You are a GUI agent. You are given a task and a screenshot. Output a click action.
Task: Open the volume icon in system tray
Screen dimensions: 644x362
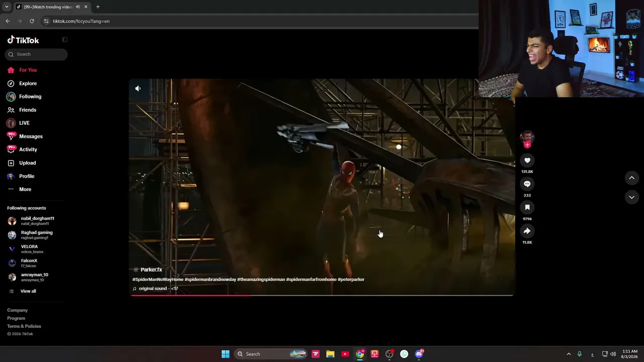(x=613, y=354)
